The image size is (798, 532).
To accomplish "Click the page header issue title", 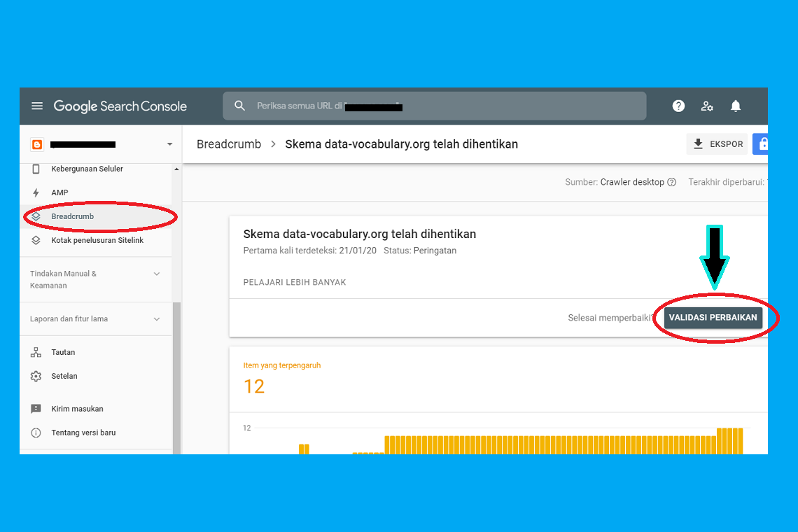I will (x=402, y=144).
